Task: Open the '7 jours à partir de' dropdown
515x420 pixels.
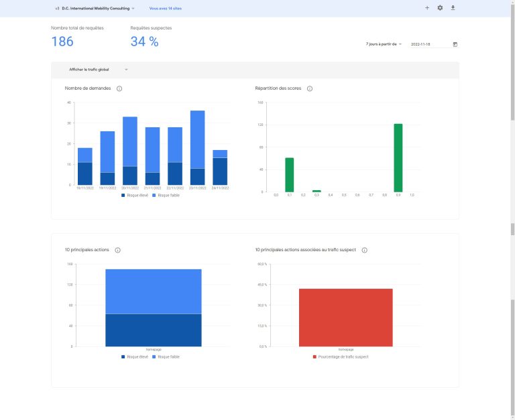Action: (x=384, y=44)
